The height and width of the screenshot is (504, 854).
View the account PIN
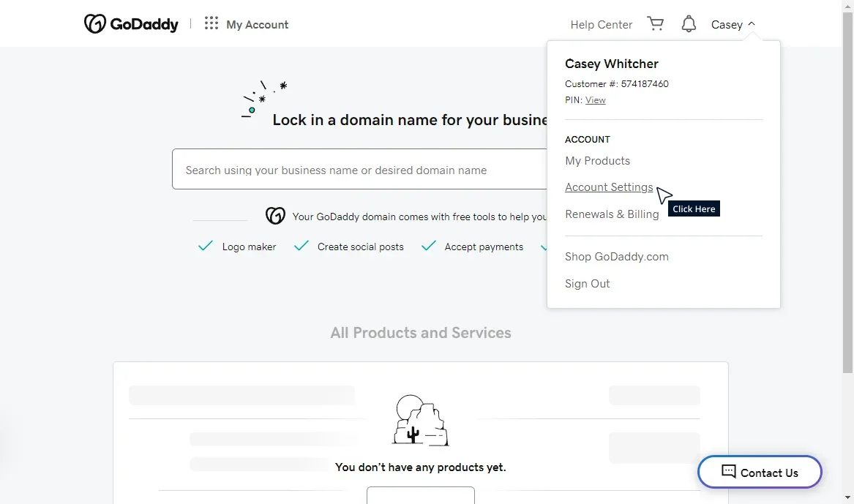596,99
